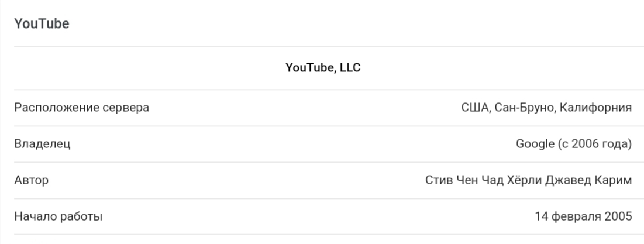Click the word работы in last row

[x=81, y=216]
